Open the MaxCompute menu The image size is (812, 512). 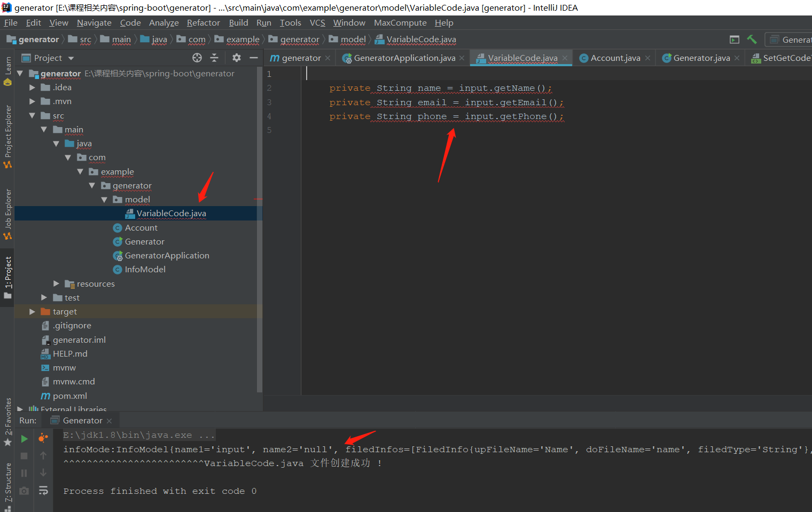(400, 22)
